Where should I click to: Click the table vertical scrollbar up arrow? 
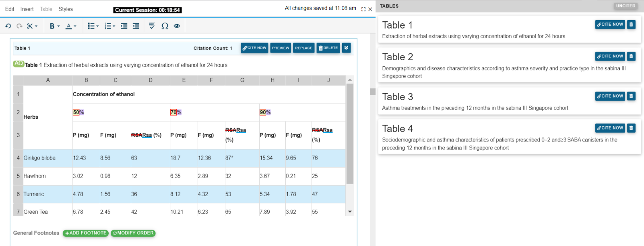350,80
